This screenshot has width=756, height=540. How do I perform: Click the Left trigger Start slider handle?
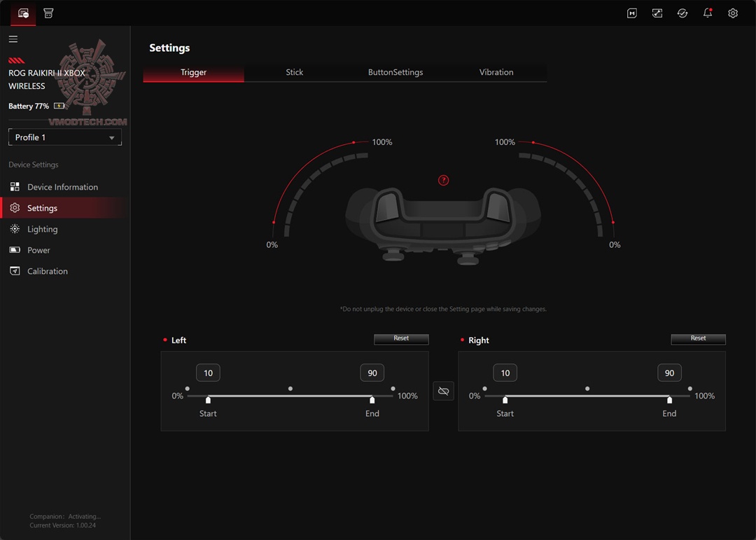tap(208, 399)
